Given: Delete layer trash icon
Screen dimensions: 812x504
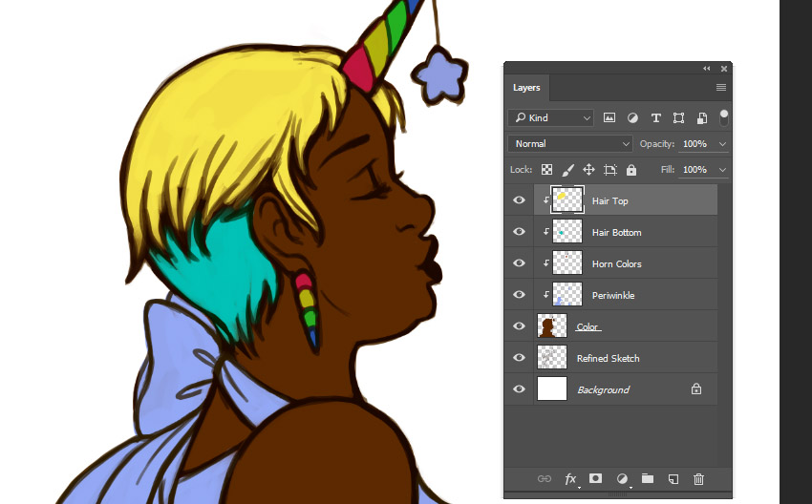Looking at the screenshot, I should pos(698,479).
